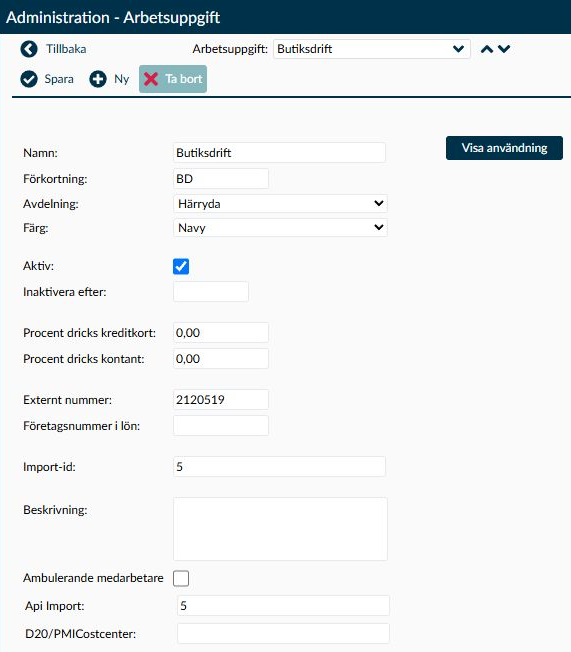Click the Spara checkmark icon
The height and width of the screenshot is (652, 571).
pyautogui.click(x=29, y=79)
